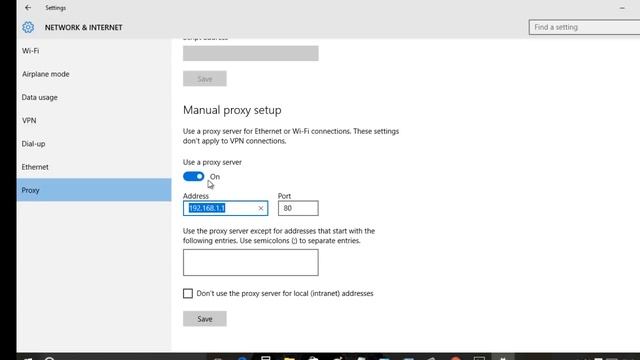Click the Network & Internet gear icon
640x360 pixels.
(x=28, y=27)
